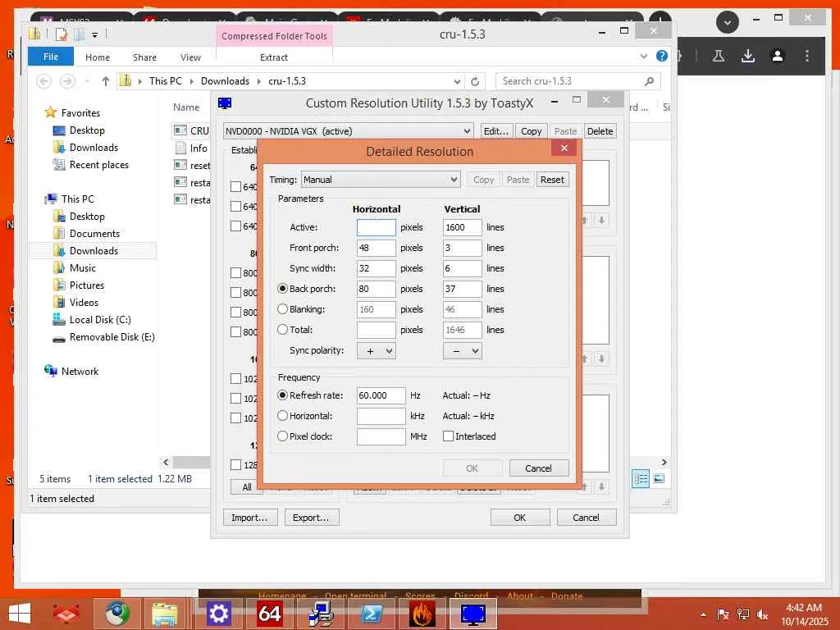Open the Home ribbon tab
The height and width of the screenshot is (630, 840).
tap(98, 57)
